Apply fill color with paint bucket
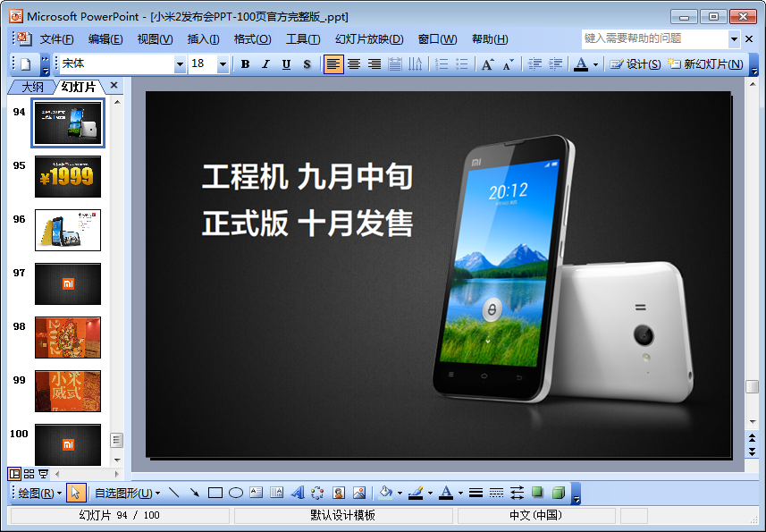Image resolution: width=766 pixels, height=532 pixels. 385,493
